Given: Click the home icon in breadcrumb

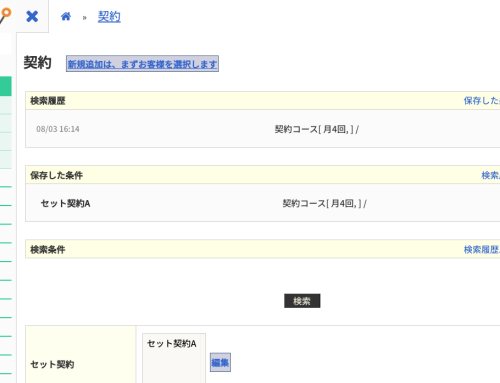Looking at the screenshot, I should tap(66, 16).
